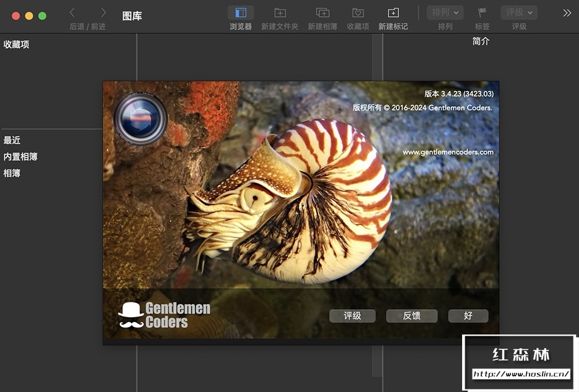Click the New Folder (新建文件夹) icon
This screenshot has height=392, width=579.
280,13
